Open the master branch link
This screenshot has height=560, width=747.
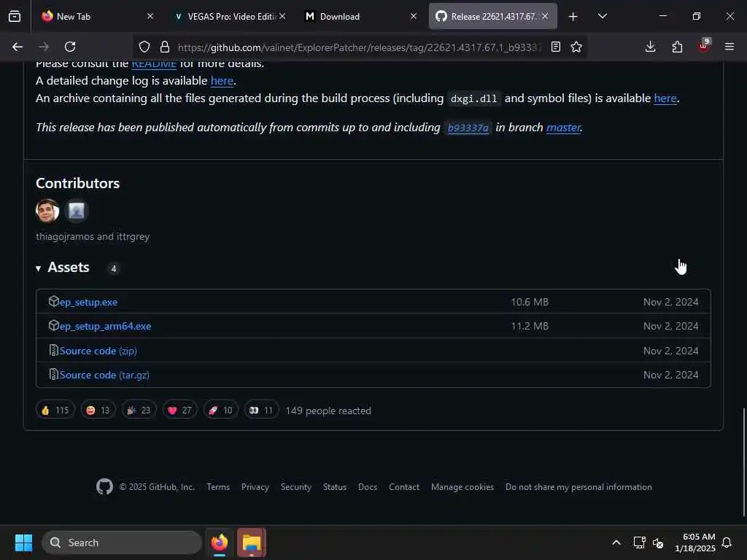coord(564,128)
